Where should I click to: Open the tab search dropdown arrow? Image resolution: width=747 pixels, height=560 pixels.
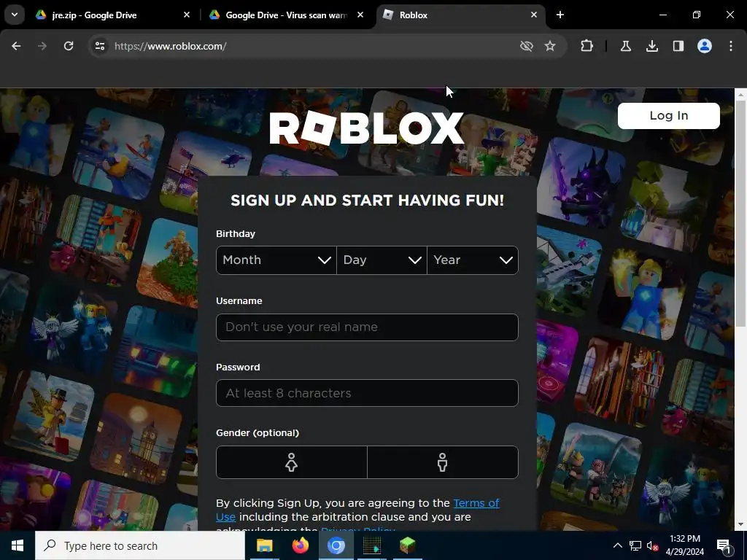click(x=15, y=15)
